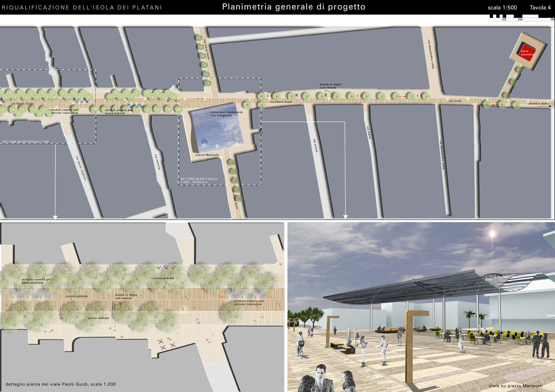
Task: Select the "vista su piazza Matteotti" caption
Action: tap(516, 385)
